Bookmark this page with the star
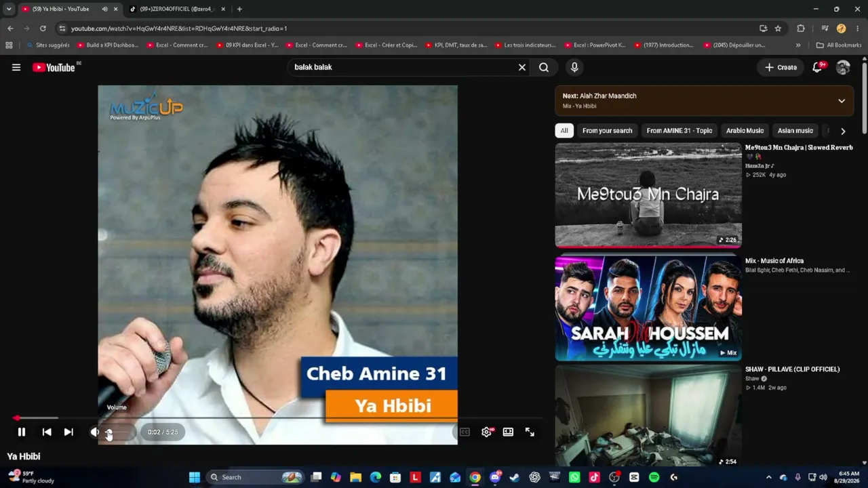868x488 pixels. click(778, 28)
